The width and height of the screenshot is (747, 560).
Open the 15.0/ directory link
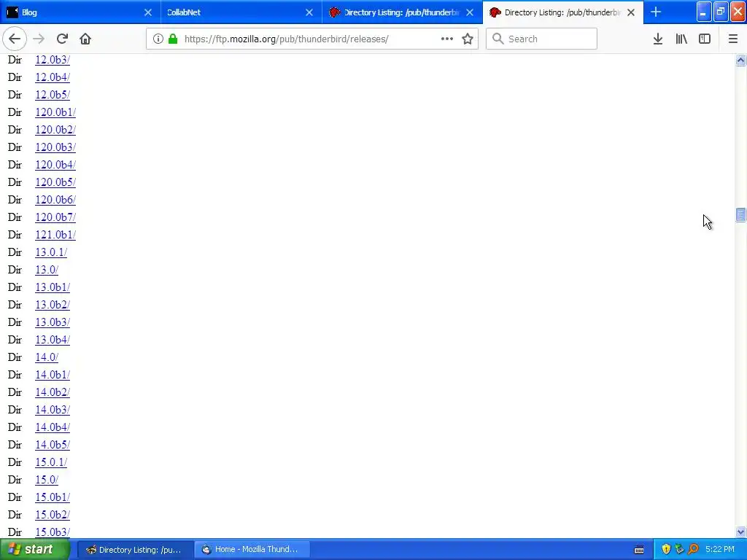pyautogui.click(x=47, y=480)
